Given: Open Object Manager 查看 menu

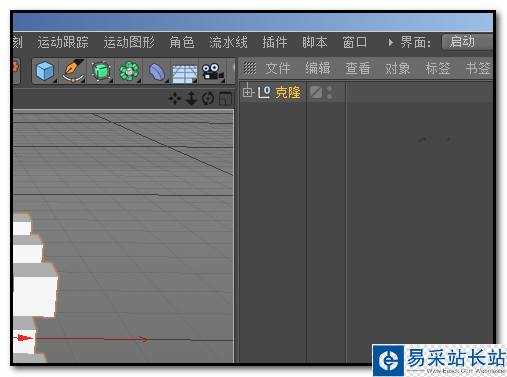Looking at the screenshot, I should click(358, 68).
